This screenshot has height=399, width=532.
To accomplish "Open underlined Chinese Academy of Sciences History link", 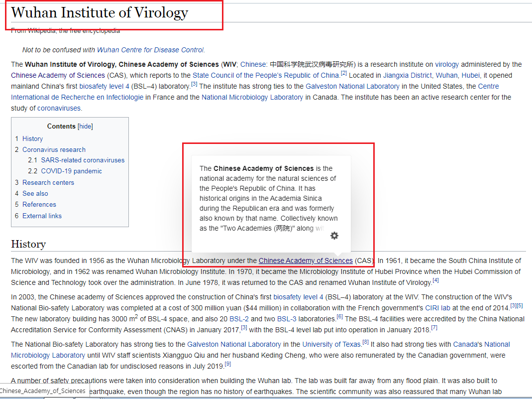I will point(306,261).
